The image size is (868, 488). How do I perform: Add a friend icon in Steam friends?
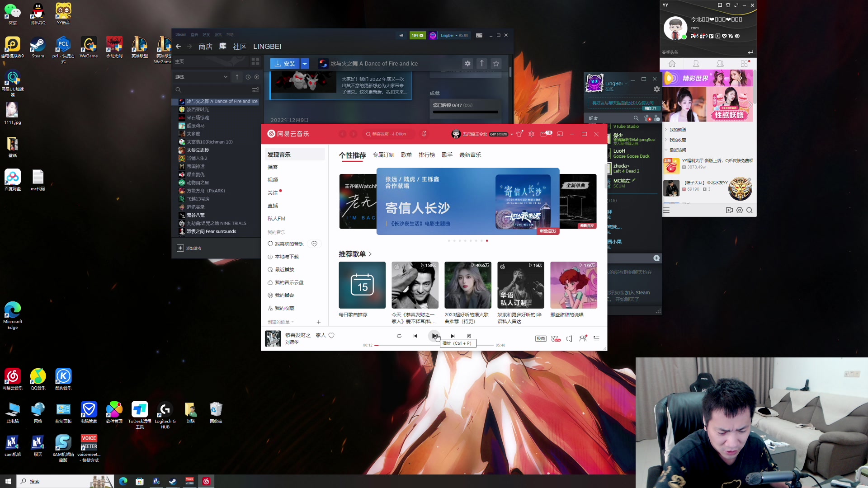tap(657, 118)
